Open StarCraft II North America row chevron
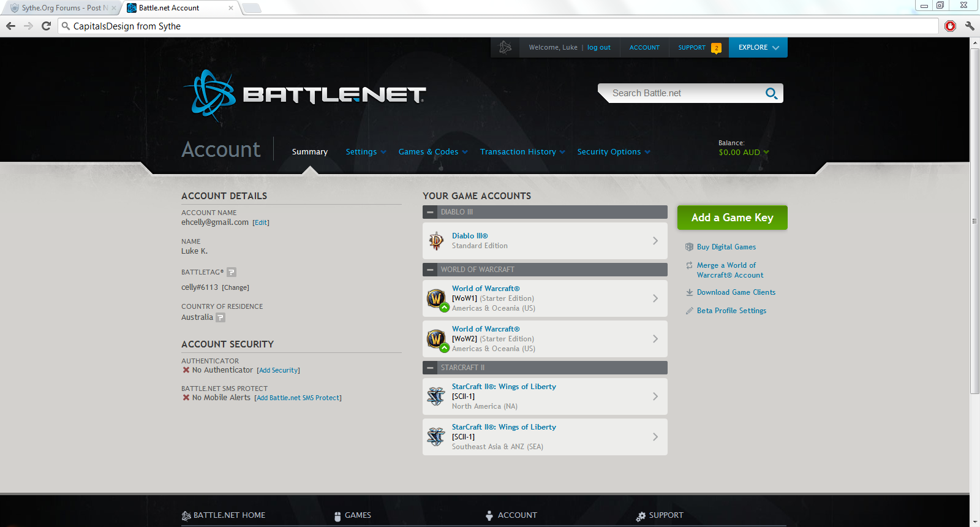The height and width of the screenshot is (527, 980). (655, 396)
